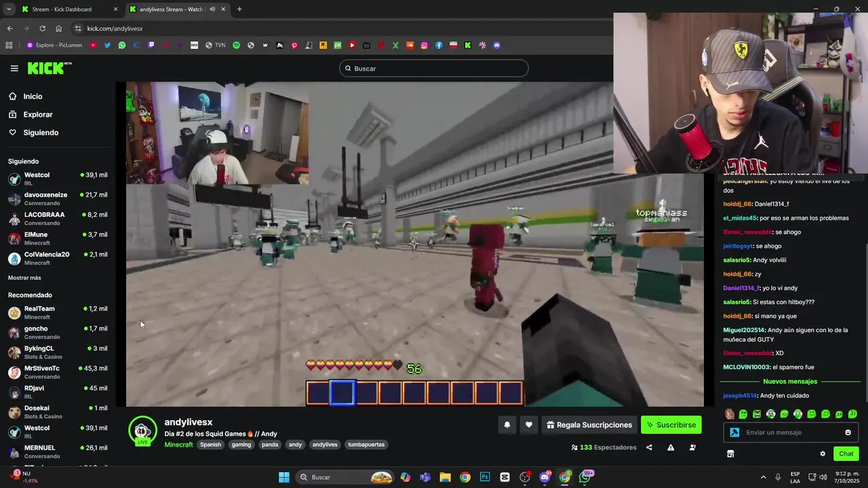Select the andylivesx Stream browser tab
The height and width of the screenshot is (488, 868).
click(176, 9)
